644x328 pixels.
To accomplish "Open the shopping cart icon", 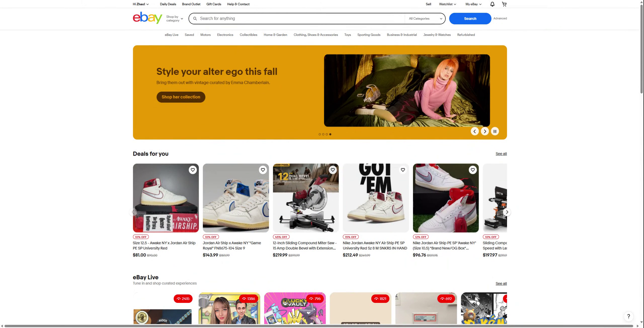I will (504, 4).
